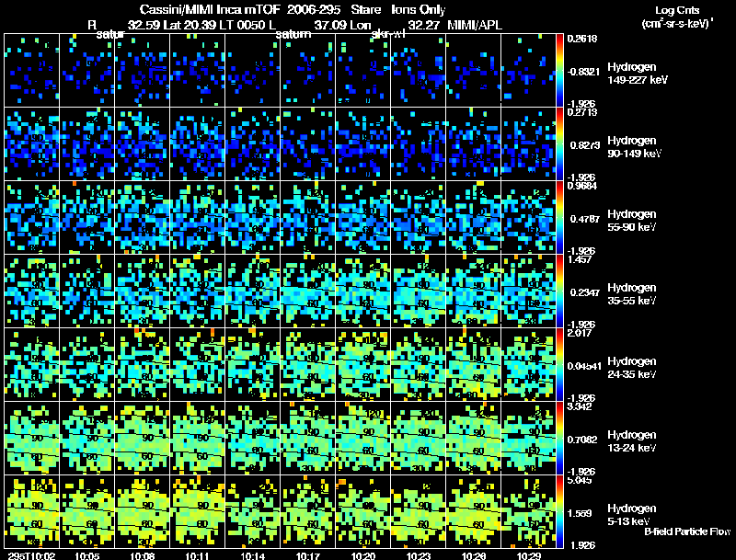The height and width of the screenshot is (560, 736).
Task: Open the 35-55 keV image panel at 10:17
Action: (308, 291)
